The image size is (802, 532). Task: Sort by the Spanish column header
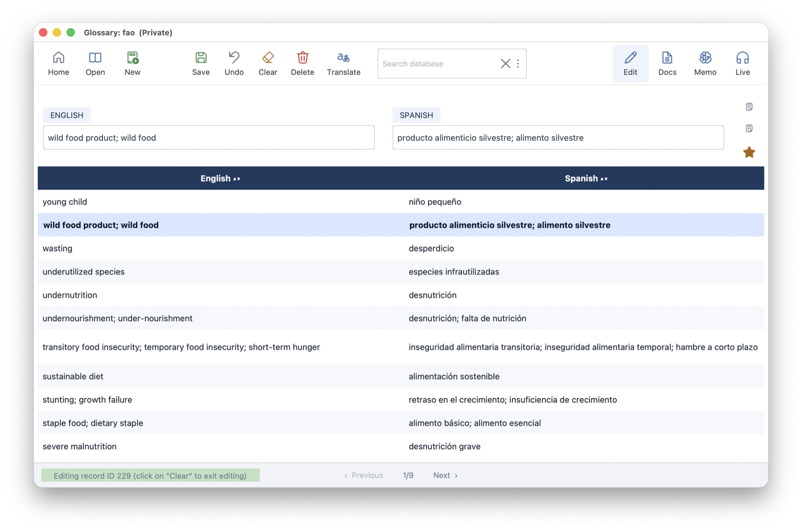pyautogui.click(x=586, y=179)
